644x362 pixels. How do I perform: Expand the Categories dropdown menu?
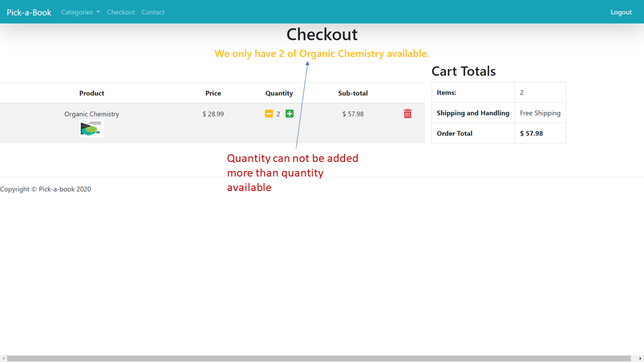(x=80, y=12)
